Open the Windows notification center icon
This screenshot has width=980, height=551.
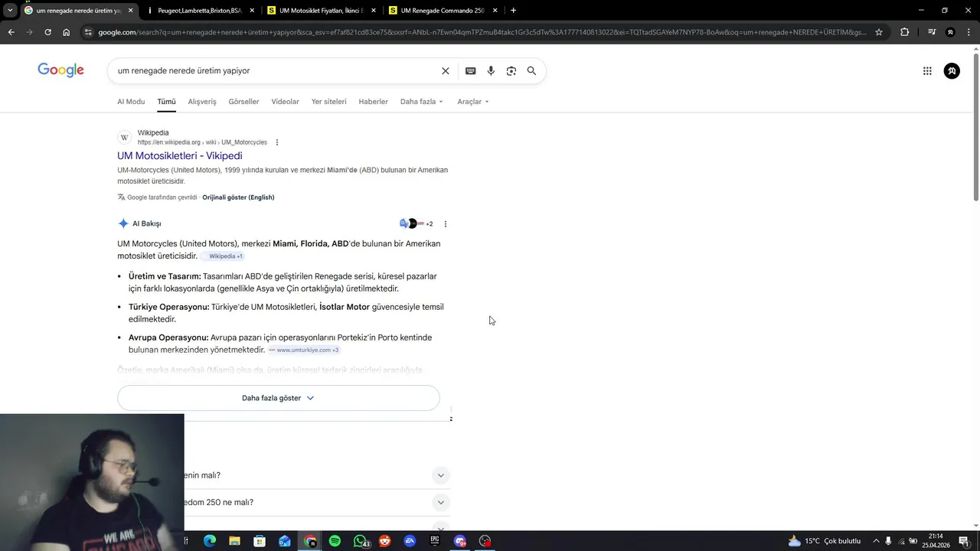(x=963, y=541)
